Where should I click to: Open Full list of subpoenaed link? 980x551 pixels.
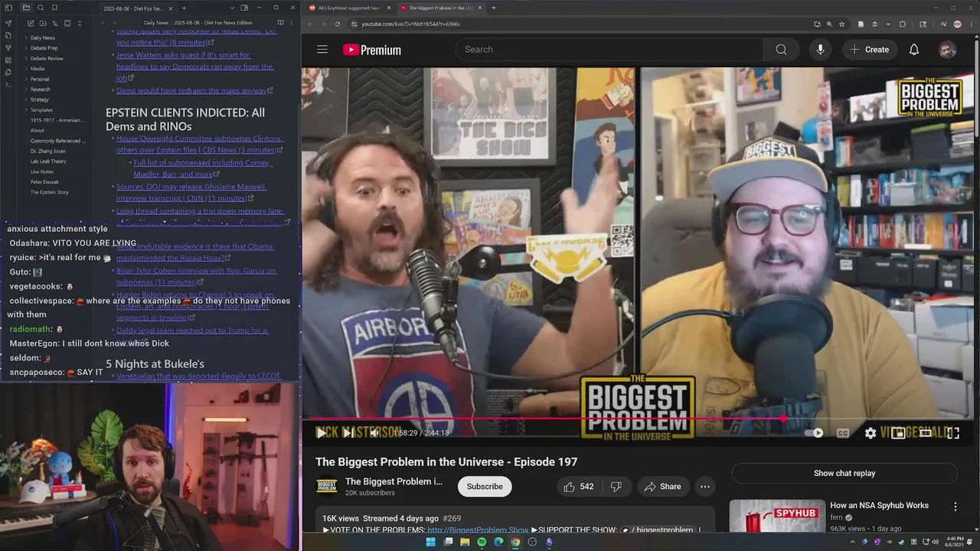tap(204, 168)
